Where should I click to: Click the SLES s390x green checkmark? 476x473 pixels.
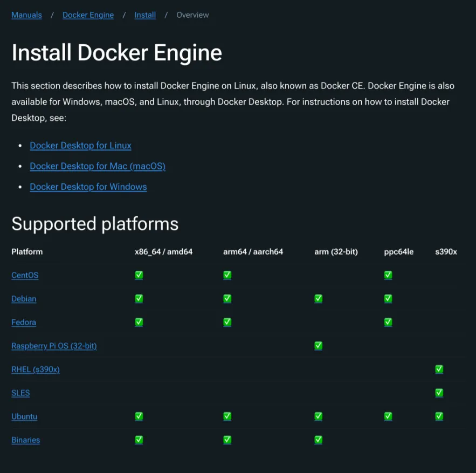[x=439, y=393]
